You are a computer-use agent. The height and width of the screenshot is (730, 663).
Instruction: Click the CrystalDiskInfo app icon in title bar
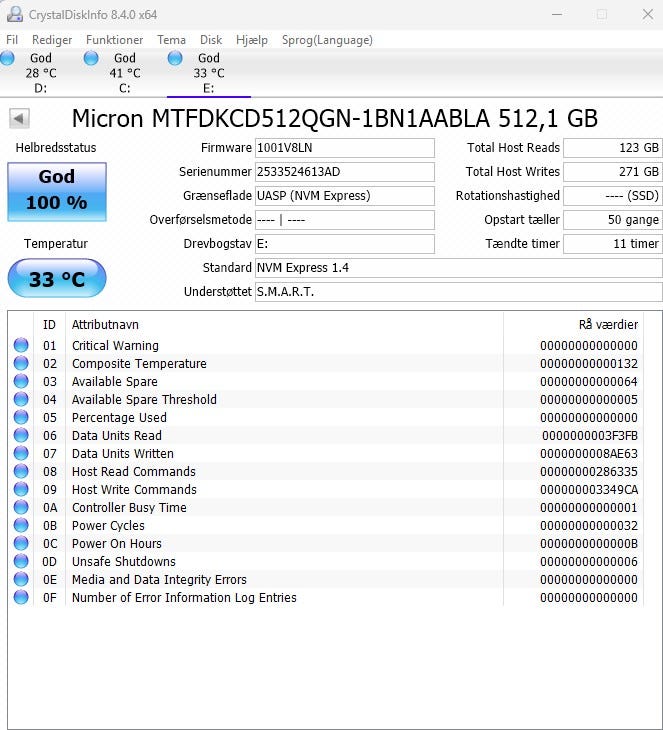click(14, 14)
